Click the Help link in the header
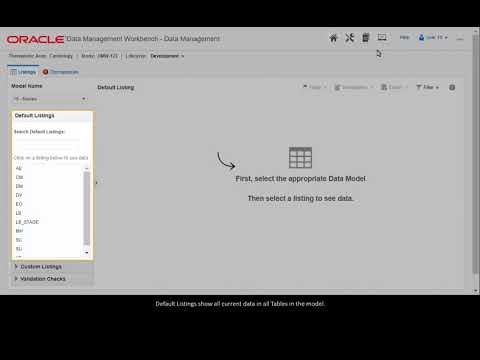The width and height of the screenshot is (480, 360). (405, 37)
